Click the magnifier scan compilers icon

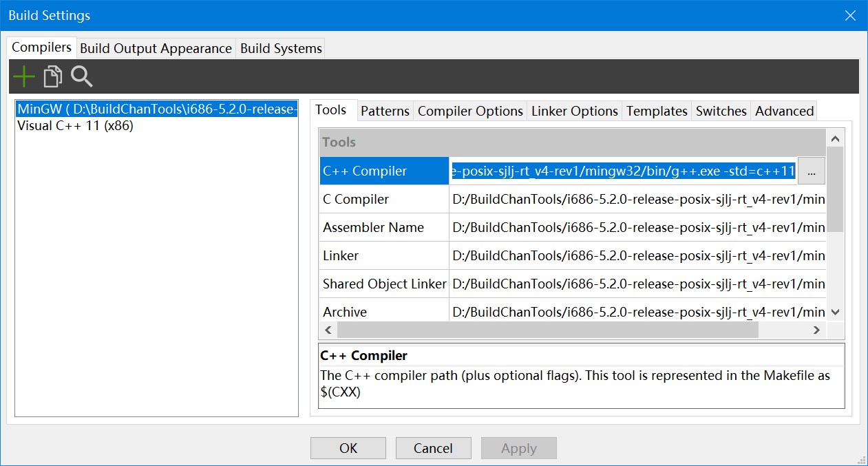(81, 76)
